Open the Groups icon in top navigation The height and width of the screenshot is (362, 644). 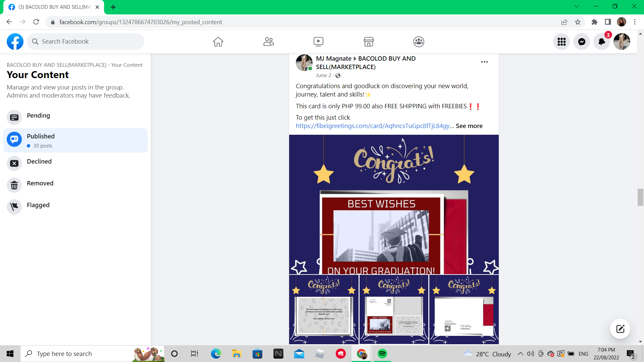point(419,42)
